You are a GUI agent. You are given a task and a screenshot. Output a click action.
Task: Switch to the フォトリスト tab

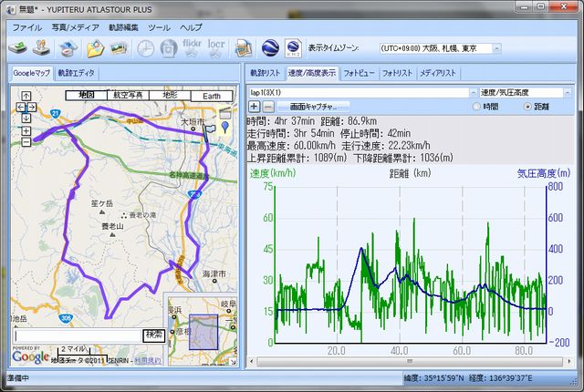click(x=397, y=73)
